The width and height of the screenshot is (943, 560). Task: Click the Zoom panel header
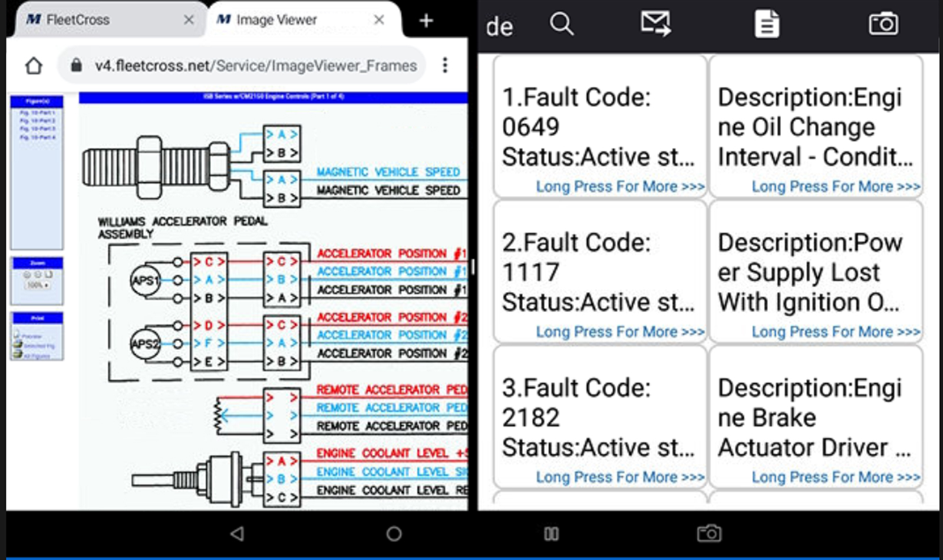click(x=37, y=263)
